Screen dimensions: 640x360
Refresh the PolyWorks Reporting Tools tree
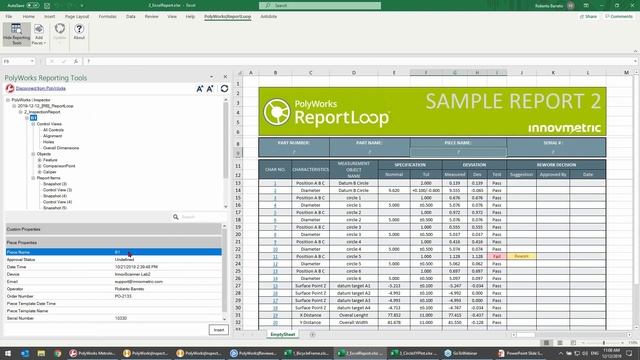pos(224,89)
